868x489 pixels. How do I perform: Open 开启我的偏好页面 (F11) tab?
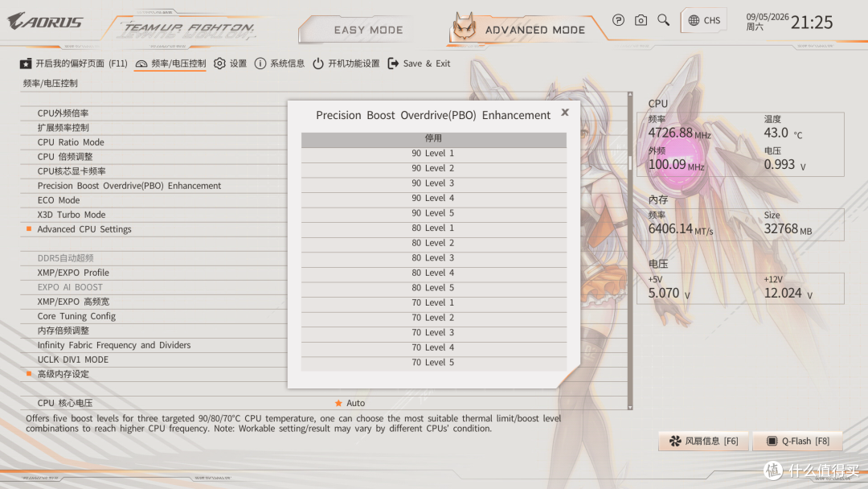74,64
